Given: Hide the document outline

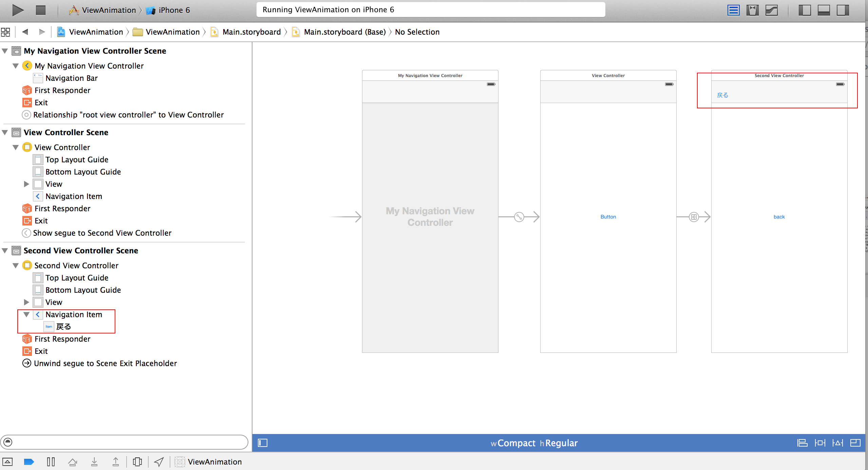Looking at the screenshot, I should pos(263,442).
